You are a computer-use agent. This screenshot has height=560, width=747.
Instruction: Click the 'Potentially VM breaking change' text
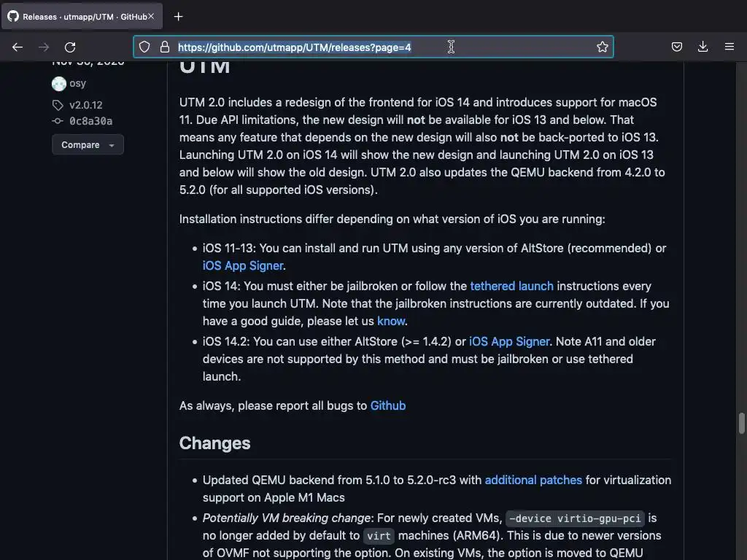click(x=286, y=518)
